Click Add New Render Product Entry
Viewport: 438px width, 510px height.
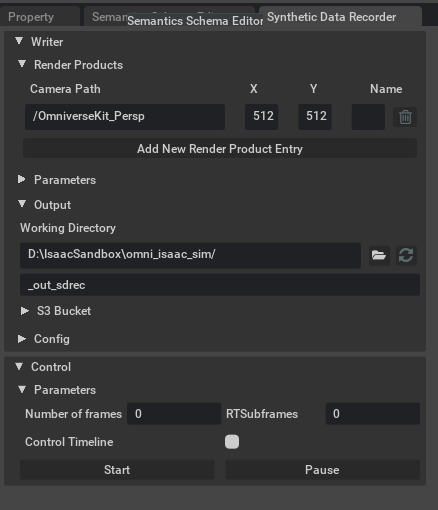click(220, 149)
